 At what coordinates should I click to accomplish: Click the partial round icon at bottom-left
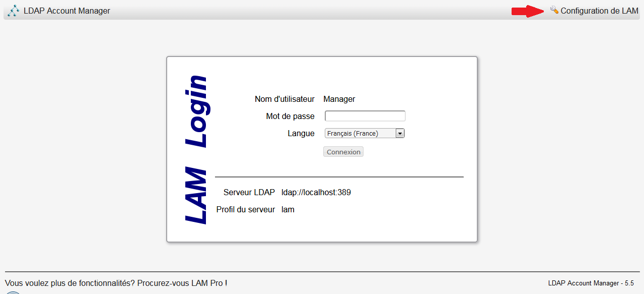point(13,292)
